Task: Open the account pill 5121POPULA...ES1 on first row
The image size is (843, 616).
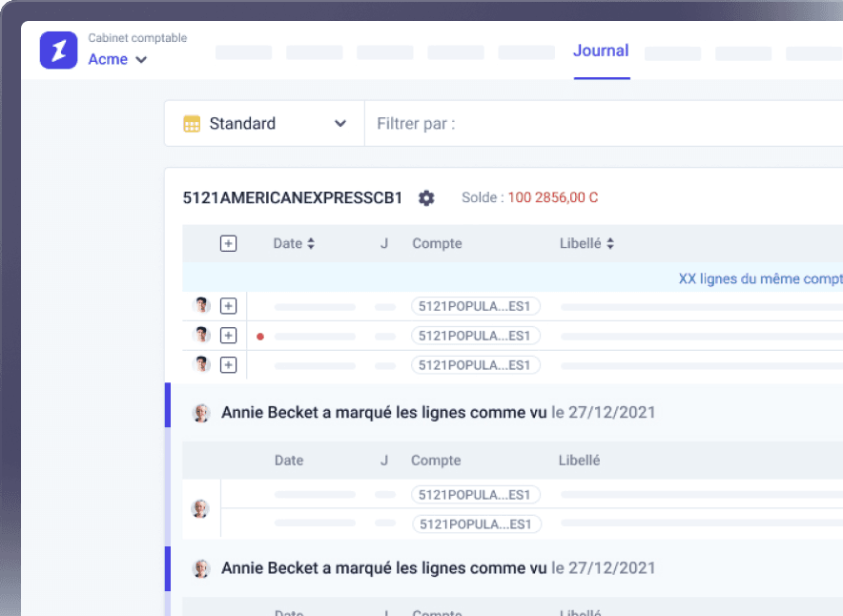Action: coord(475,305)
